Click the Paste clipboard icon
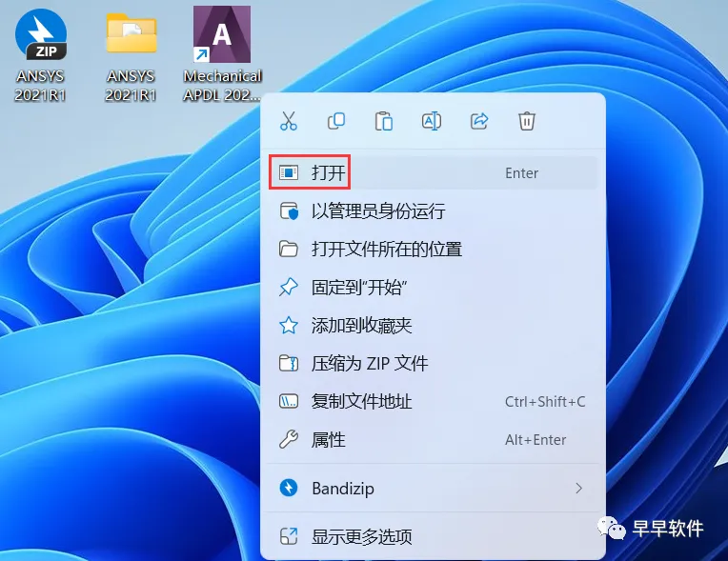The width and height of the screenshot is (728, 561). 384,121
